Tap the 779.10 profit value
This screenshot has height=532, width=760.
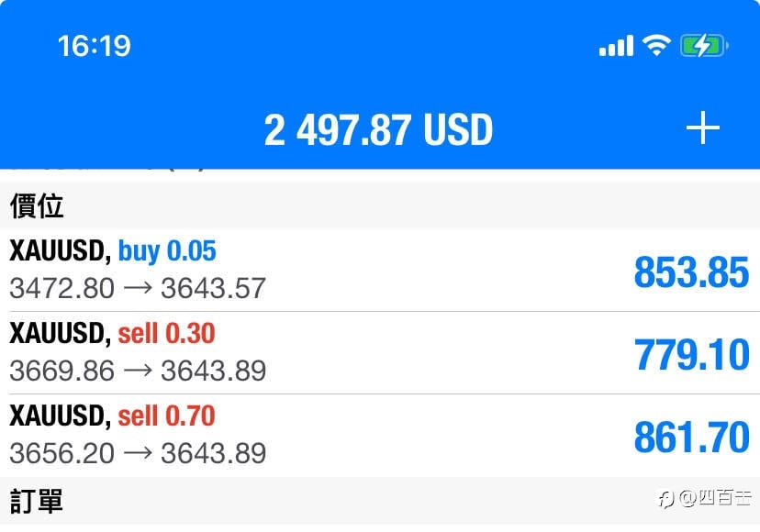click(692, 355)
